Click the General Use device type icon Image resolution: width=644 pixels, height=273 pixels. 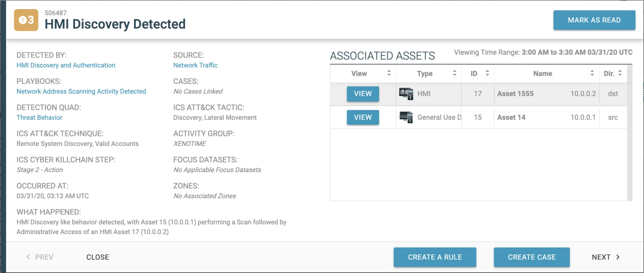[406, 117]
